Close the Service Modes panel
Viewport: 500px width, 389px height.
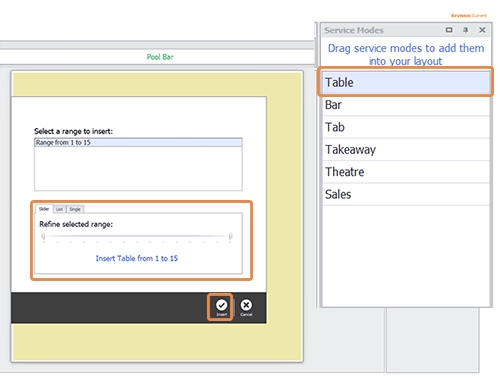(482, 30)
